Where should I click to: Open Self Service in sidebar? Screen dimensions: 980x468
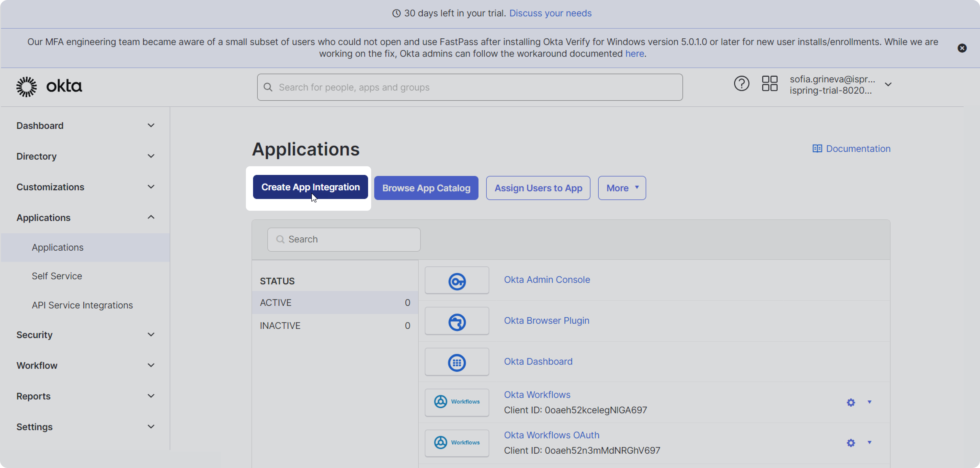pos(57,276)
